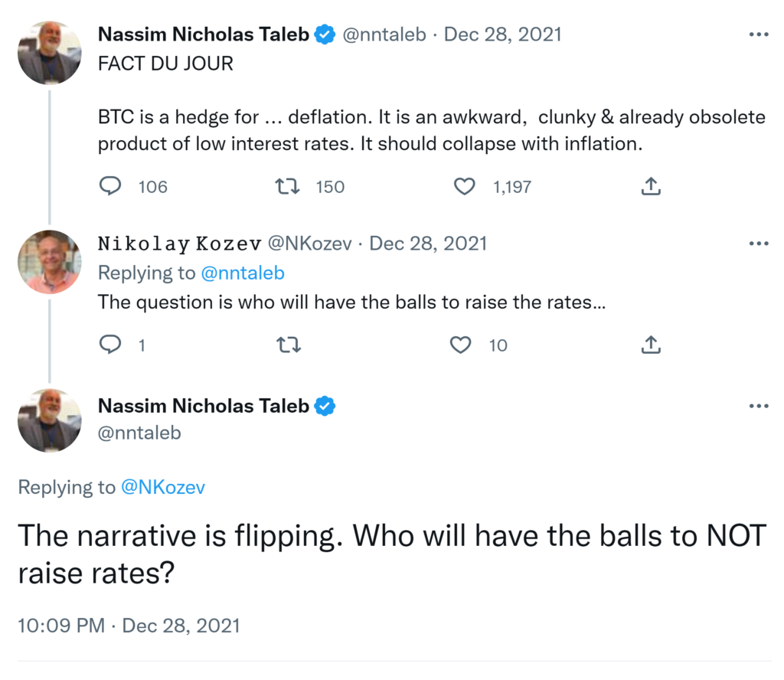Screen dimensions: 784x680
Task: Reply to Nikolay Kozev's tweet
Action: tap(112, 345)
